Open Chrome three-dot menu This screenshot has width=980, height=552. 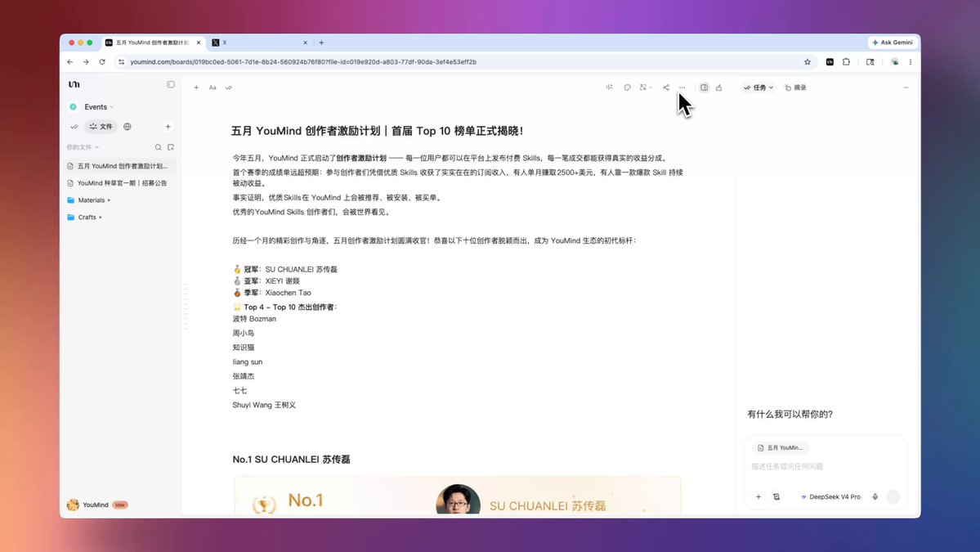coord(911,62)
